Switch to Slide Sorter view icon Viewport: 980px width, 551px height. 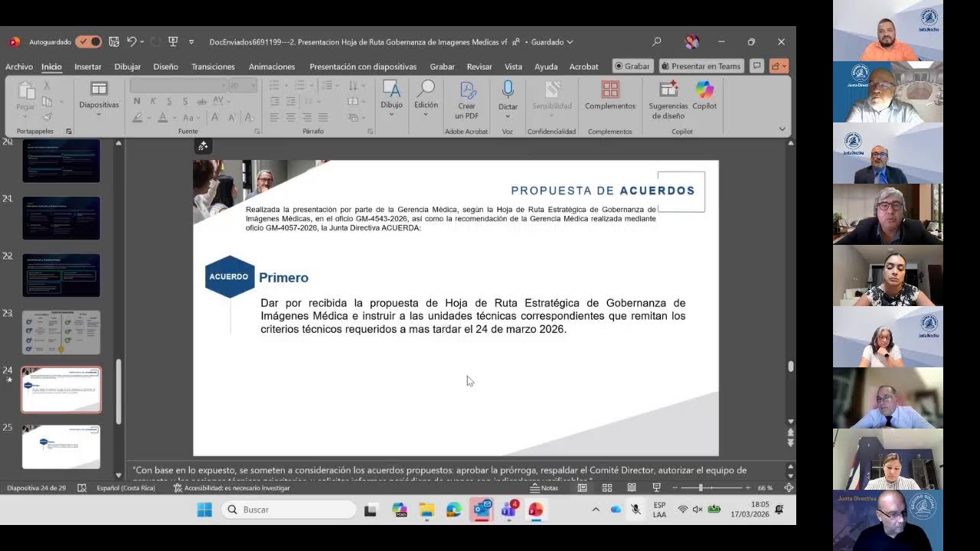click(607, 487)
